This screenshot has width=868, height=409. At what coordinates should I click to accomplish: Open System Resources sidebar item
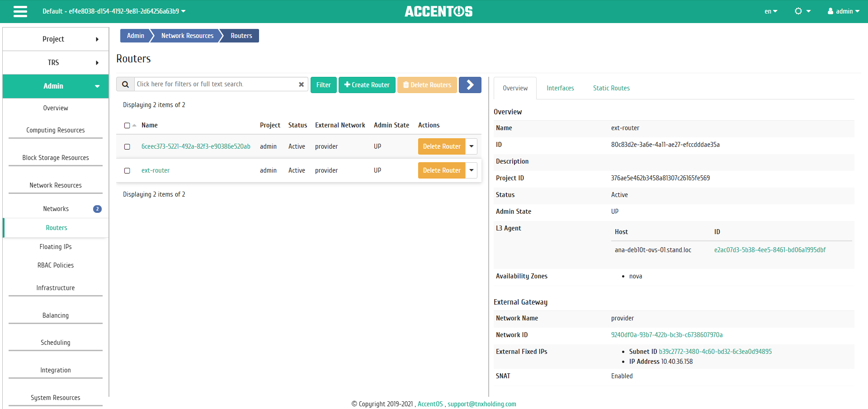(x=56, y=398)
